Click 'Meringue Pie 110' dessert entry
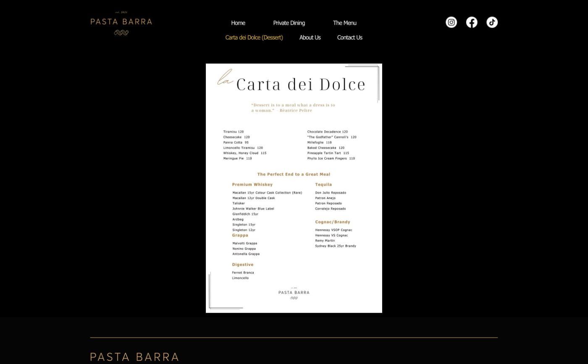The width and height of the screenshot is (588, 364). pos(237,158)
